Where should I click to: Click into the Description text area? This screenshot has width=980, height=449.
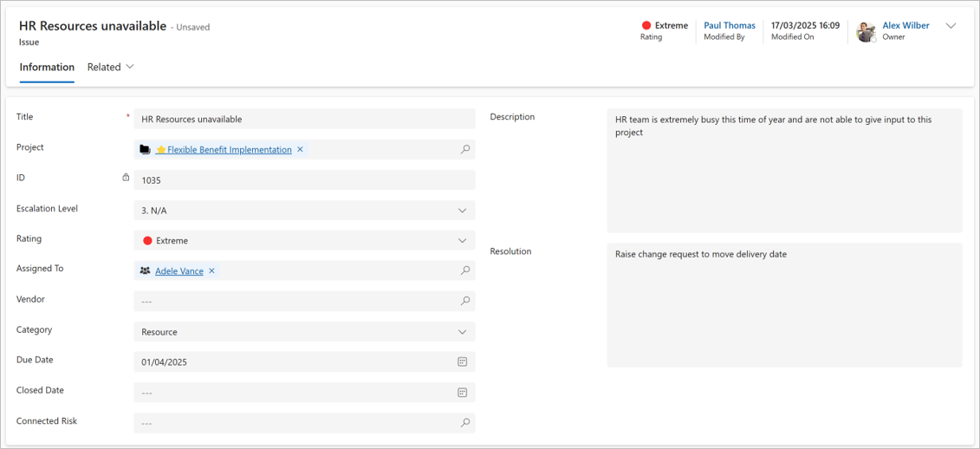click(x=784, y=171)
